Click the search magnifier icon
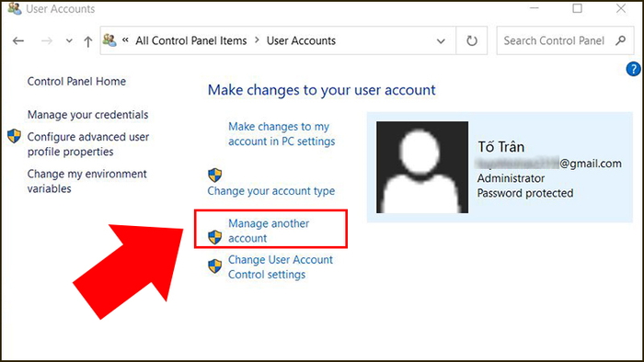Screen dimensions: 644x362 pyautogui.click(x=621, y=40)
